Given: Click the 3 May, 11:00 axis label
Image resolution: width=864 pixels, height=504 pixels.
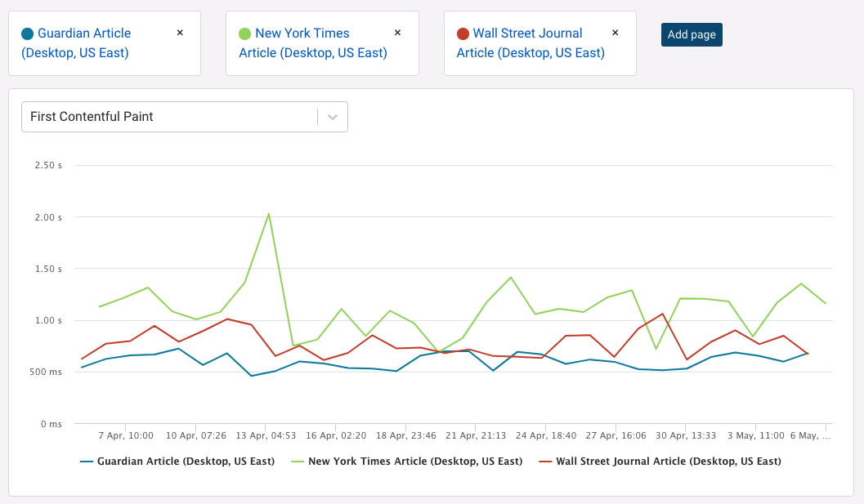Looking at the screenshot, I should click(756, 435).
